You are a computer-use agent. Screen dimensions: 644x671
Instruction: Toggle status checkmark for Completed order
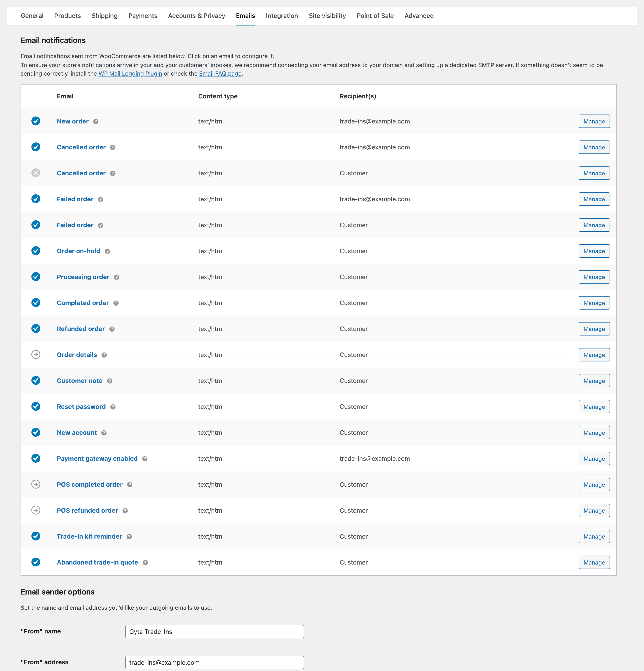pos(36,303)
